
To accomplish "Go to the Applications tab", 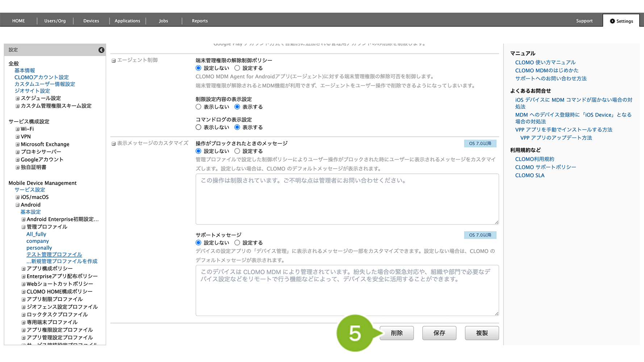I will tap(127, 21).
